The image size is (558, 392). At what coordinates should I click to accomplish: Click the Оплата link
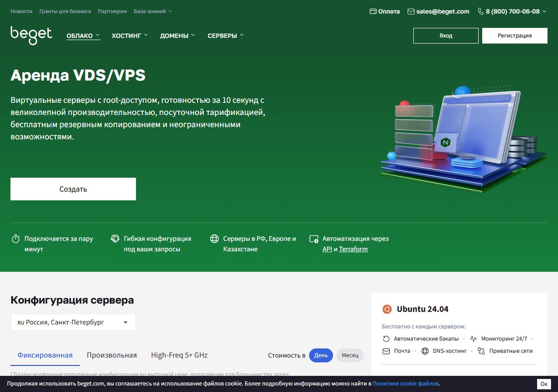[389, 12]
